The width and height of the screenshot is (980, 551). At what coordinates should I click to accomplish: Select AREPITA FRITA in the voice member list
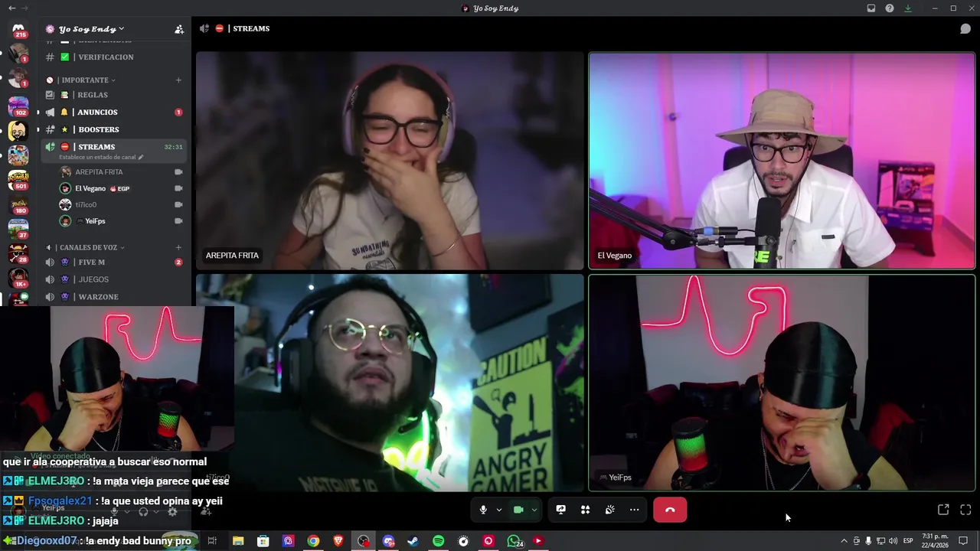tap(122, 171)
